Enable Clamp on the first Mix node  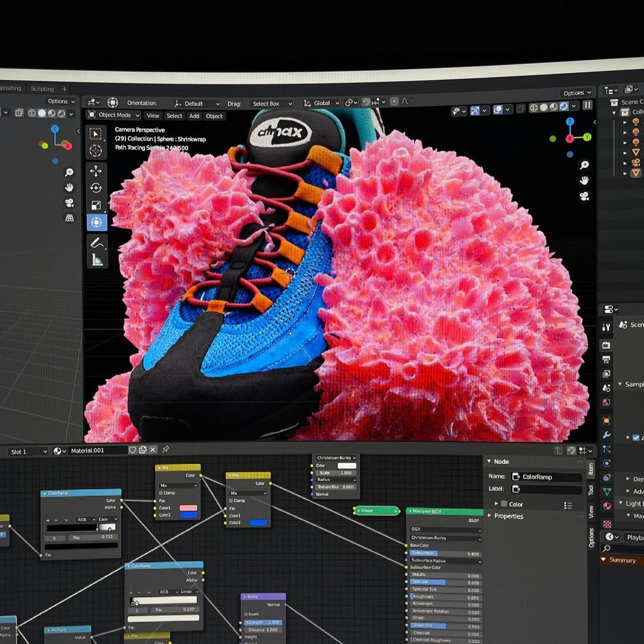160,493
